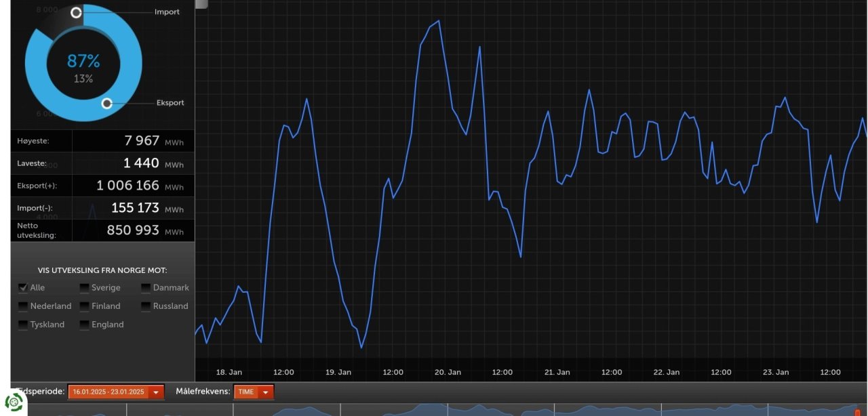Image resolution: width=868 pixels, height=416 pixels.
Task: Click the 23. Jan axis label
Action: tap(776, 372)
